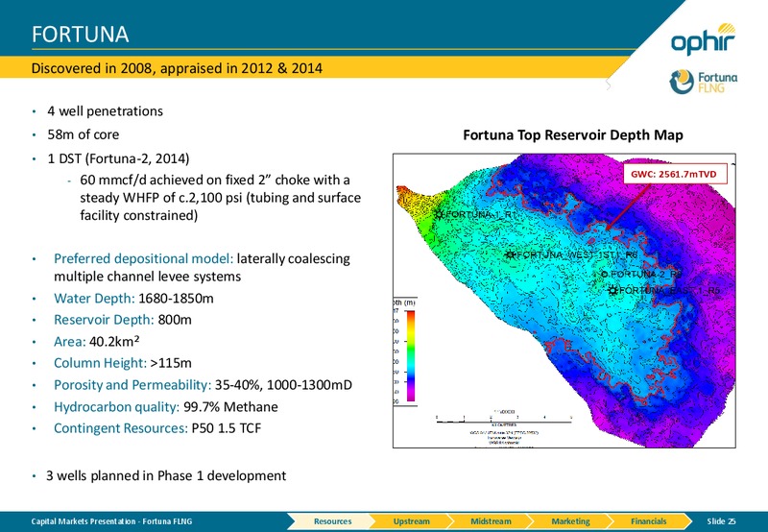768x532 pixels.
Task: Click 'Preferred depositional model:' label
Action: tap(143, 258)
